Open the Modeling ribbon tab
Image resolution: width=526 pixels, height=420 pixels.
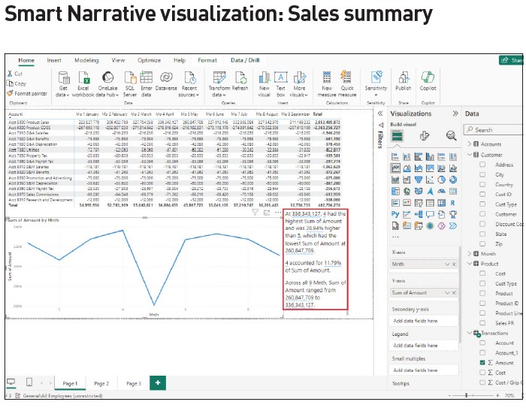86,60
